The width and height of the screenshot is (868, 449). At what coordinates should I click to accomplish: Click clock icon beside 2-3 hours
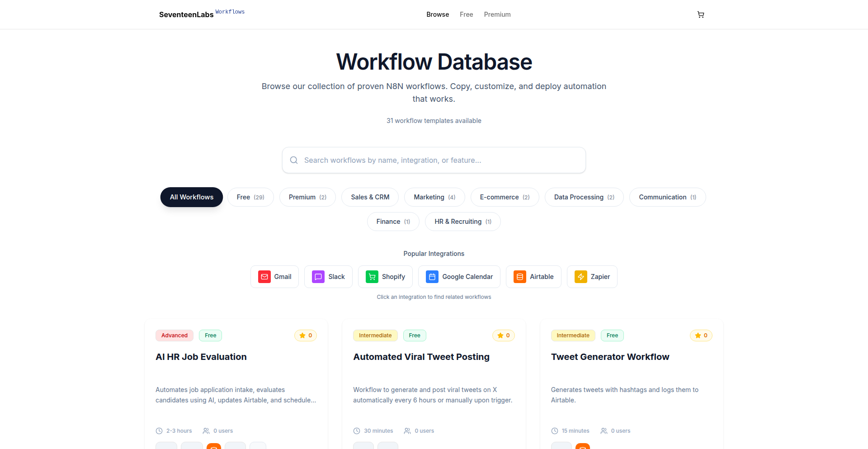[159, 431]
